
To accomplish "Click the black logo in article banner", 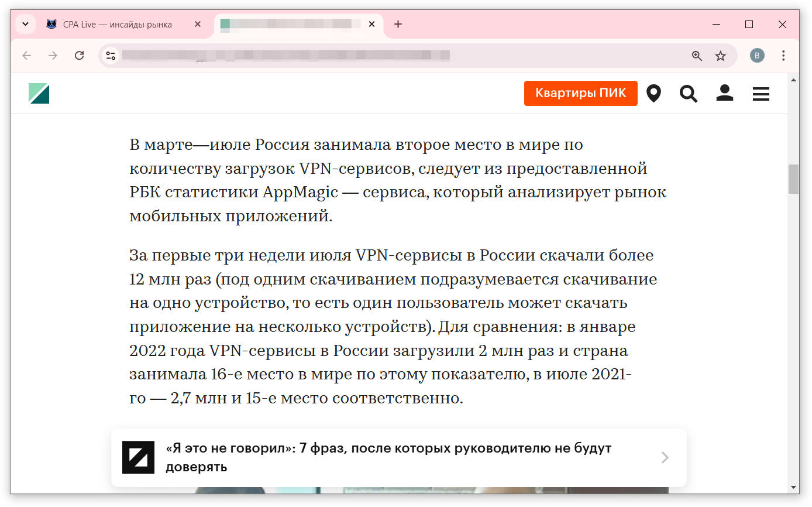I will pos(138,457).
